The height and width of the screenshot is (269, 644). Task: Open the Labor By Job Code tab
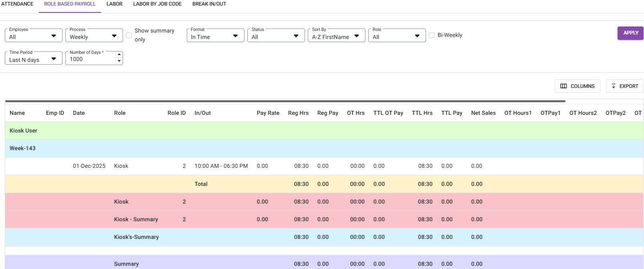coord(157,4)
